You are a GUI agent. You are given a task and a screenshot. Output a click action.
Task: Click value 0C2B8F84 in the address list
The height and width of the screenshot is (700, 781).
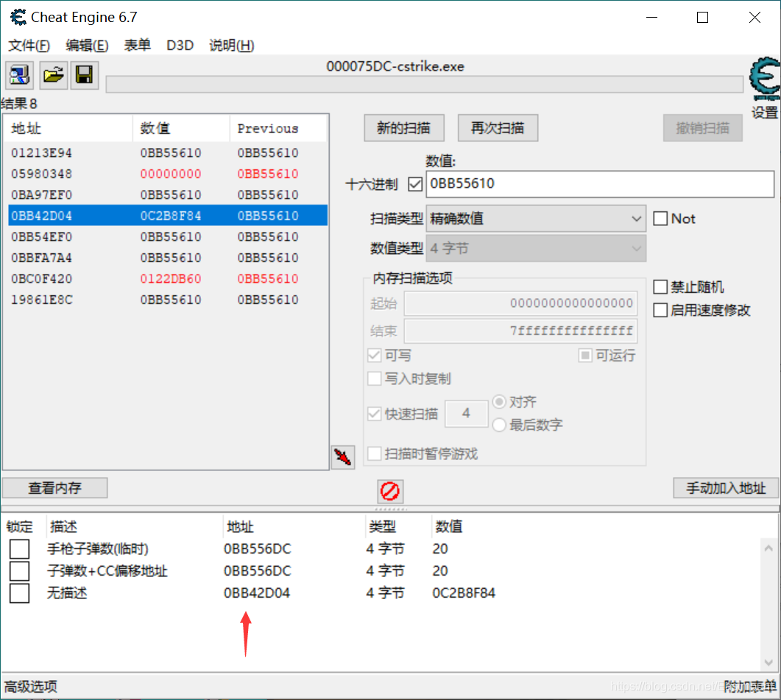point(464,593)
